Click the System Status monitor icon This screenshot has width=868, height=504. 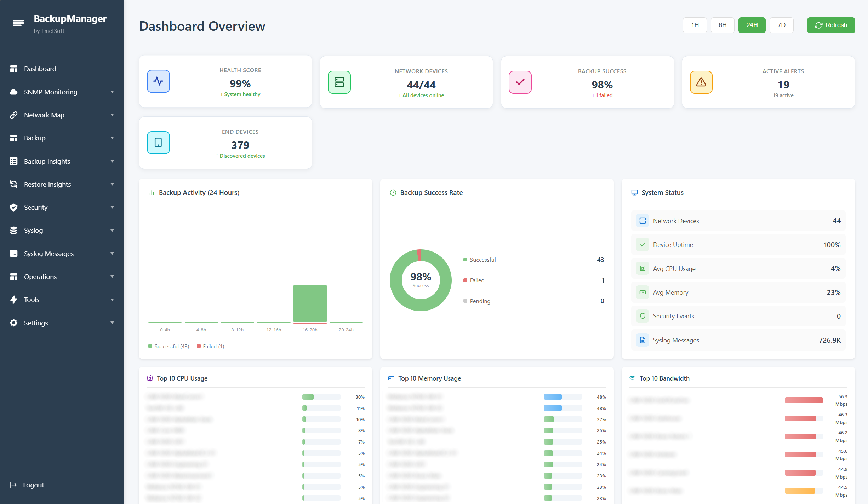634,193
